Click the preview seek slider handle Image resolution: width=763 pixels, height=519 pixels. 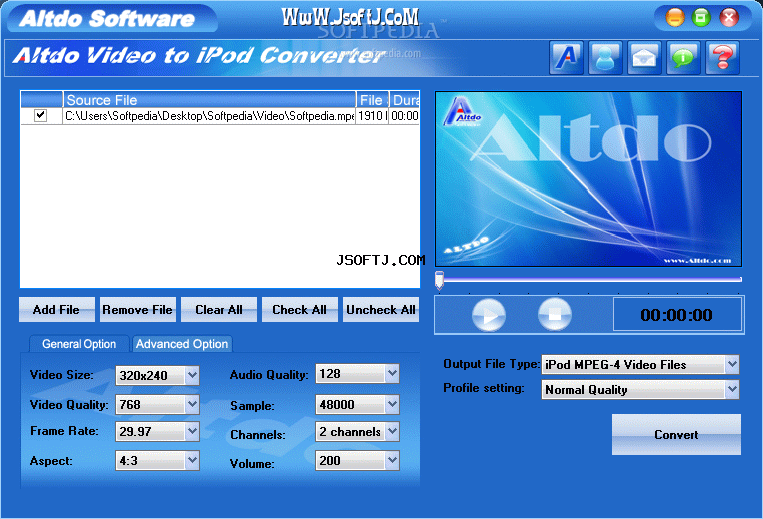coord(439,280)
